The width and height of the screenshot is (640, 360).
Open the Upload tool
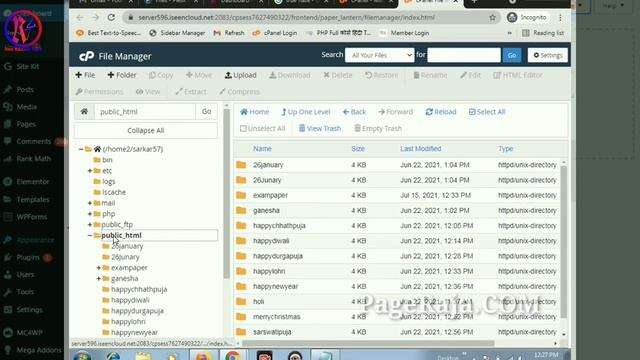click(x=240, y=75)
